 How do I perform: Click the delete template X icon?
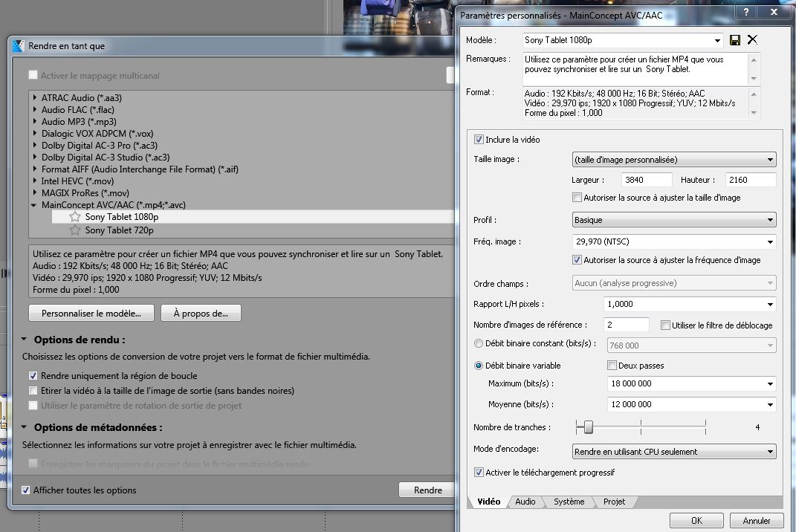tap(752, 40)
